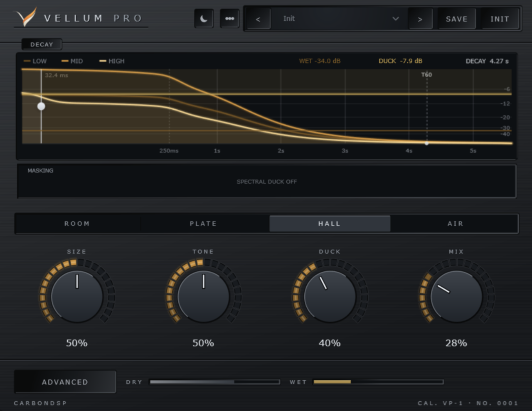Toggle dark mode with the moon icon
The image size is (532, 411).
pyautogui.click(x=204, y=19)
